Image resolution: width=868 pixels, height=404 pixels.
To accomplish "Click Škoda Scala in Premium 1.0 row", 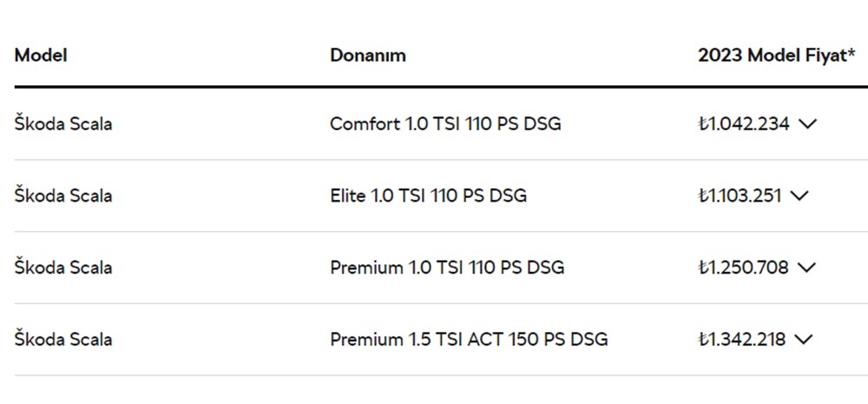I will point(62,268).
